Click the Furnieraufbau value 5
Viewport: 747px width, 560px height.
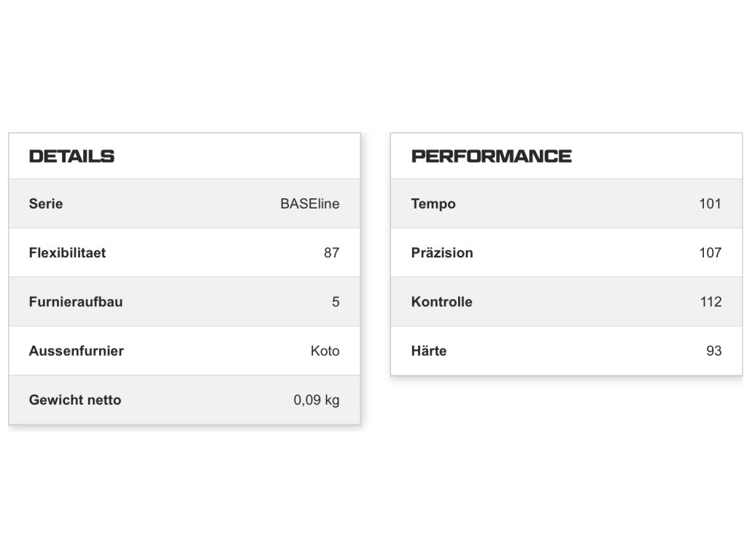pyautogui.click(x=336, y=302)
